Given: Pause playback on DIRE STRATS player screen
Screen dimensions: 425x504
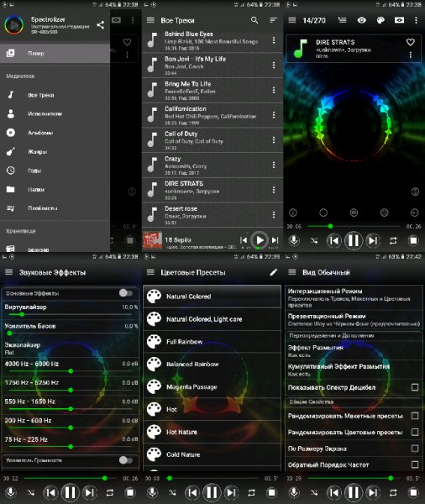Looking at the screenshot, I should coord(354,240).
